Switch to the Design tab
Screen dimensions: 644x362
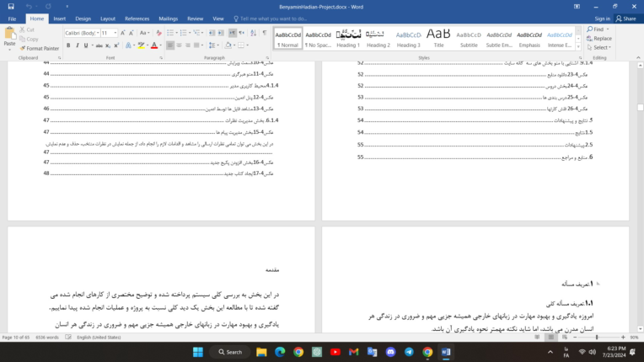coord(83,19)
